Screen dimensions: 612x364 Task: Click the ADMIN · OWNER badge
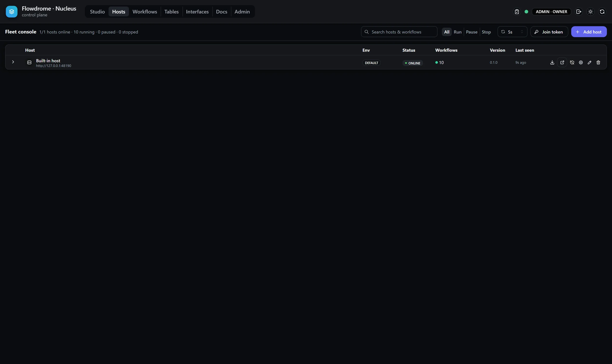pyautogui.click(x=551, y=11)
